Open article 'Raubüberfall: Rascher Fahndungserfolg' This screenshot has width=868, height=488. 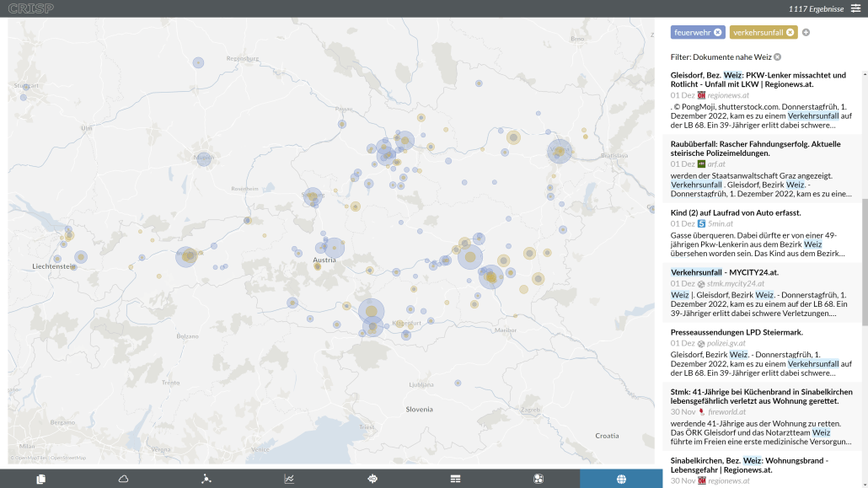click(755, 148)
